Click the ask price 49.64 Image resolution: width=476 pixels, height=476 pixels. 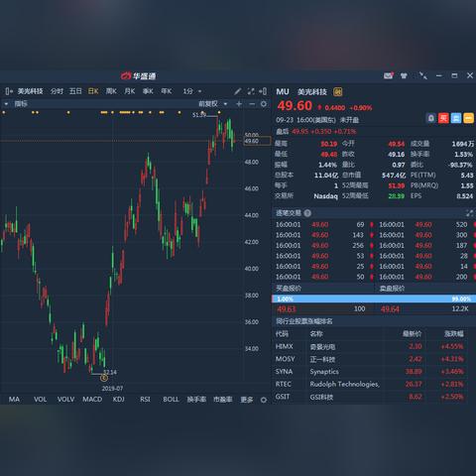click(390, 309)
